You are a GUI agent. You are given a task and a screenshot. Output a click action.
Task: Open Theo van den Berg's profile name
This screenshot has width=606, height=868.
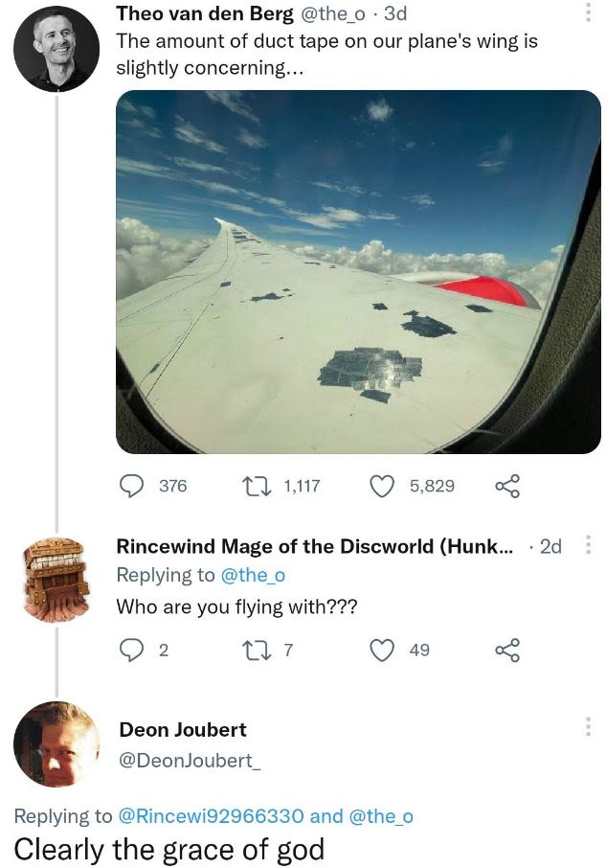pos(204,12)
